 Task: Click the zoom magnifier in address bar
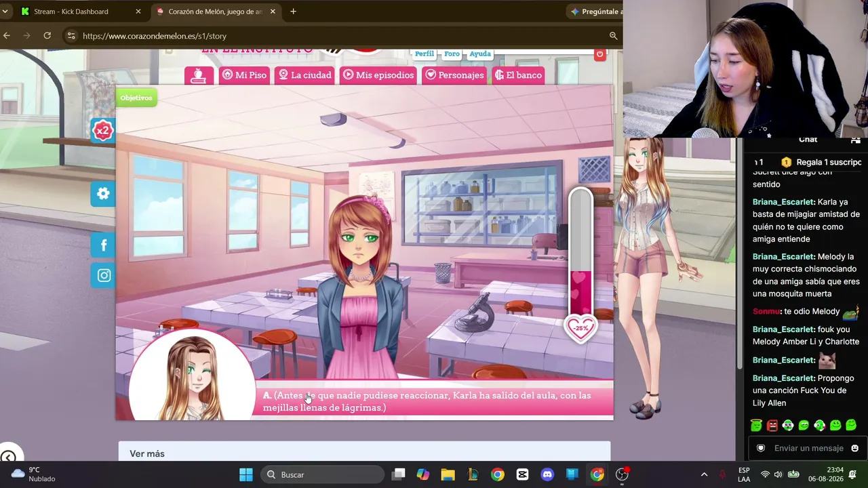click(x=613, y=36)
